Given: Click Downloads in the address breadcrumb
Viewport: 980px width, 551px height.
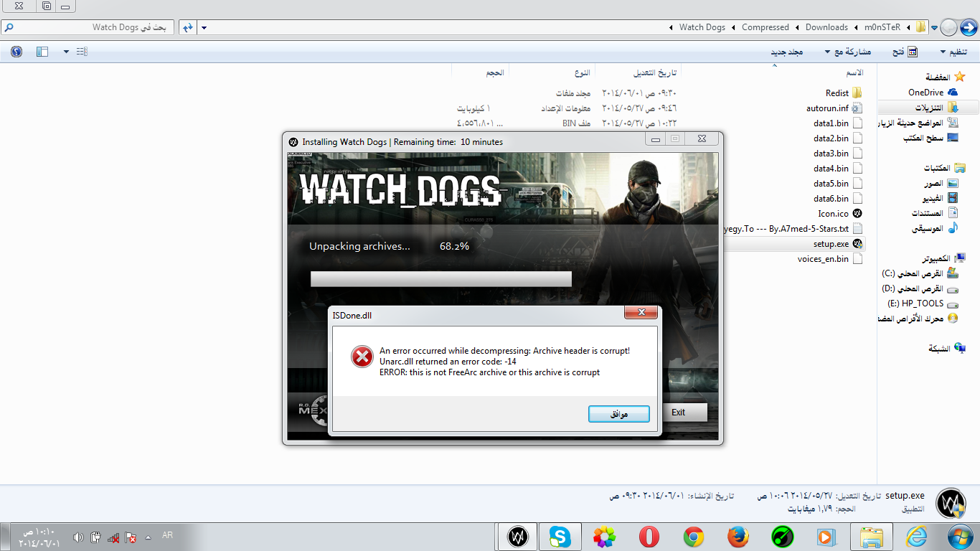Looking at the screenshot, I should (826, 27).
